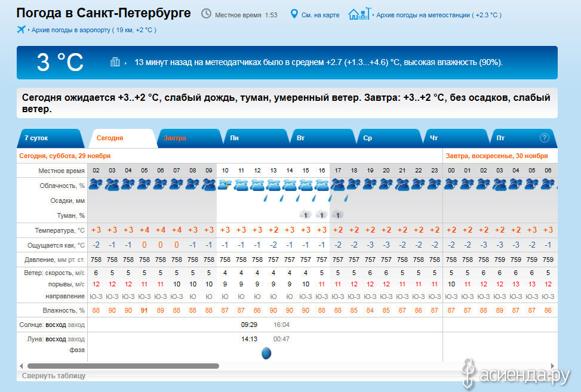Select the 'Ср' day tab

pyautogui.click(x=368, y=138)
